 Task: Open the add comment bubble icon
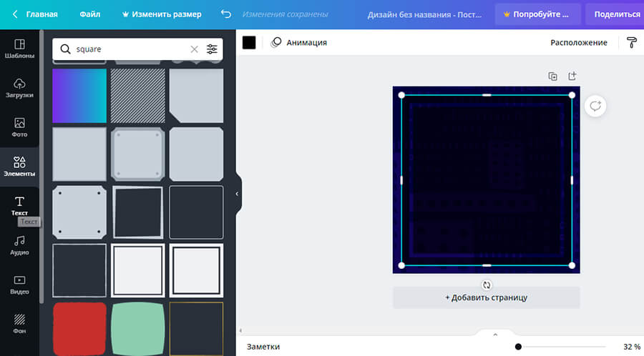click(x=595, y=107)
